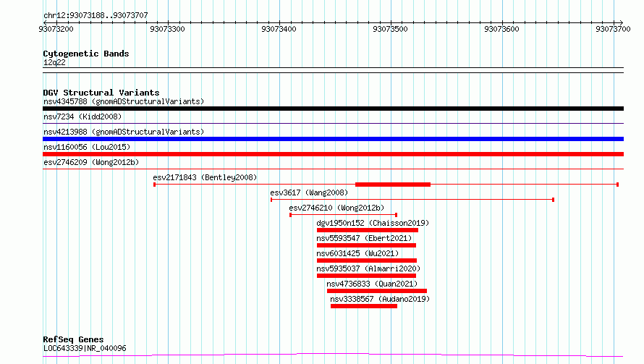Click the thin red esv2746209 variant line
The height and width of the screenshot is (364, 644).
(333, 169)
